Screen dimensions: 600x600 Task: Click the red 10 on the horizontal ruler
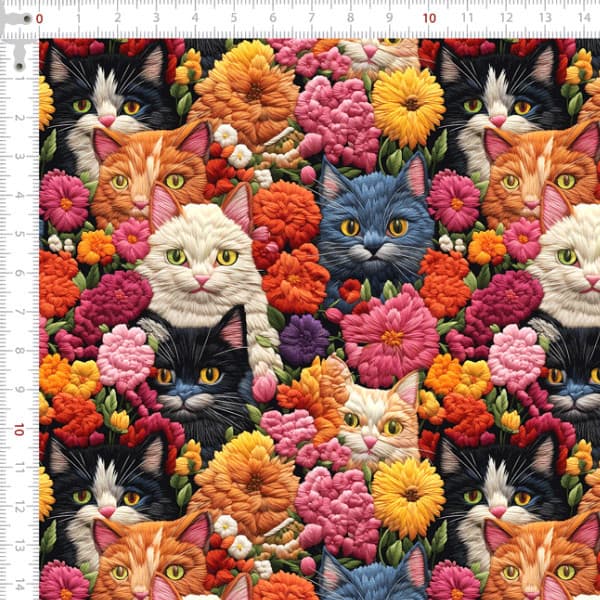click(430, 18)
